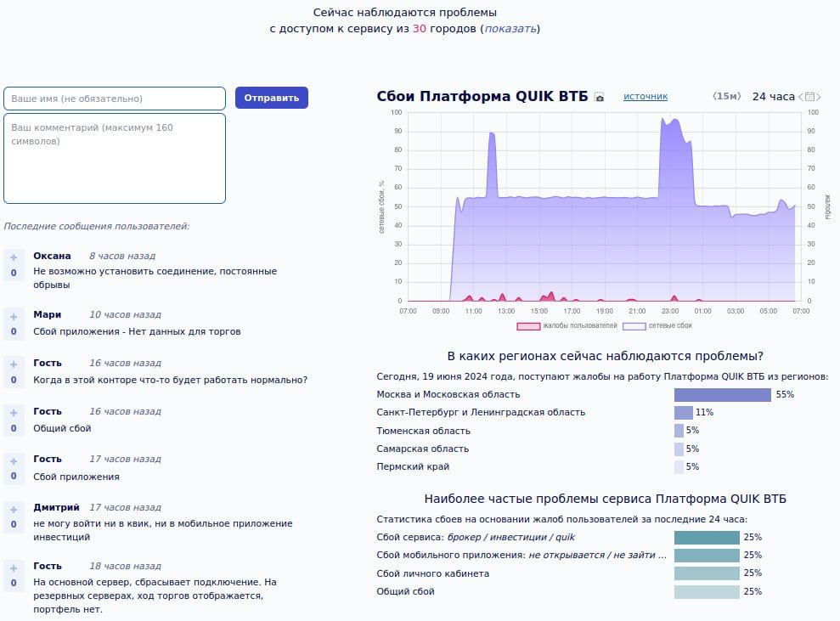Click the username 'Дмитрий' in comments
840x621 pixels.
(56, 507)
